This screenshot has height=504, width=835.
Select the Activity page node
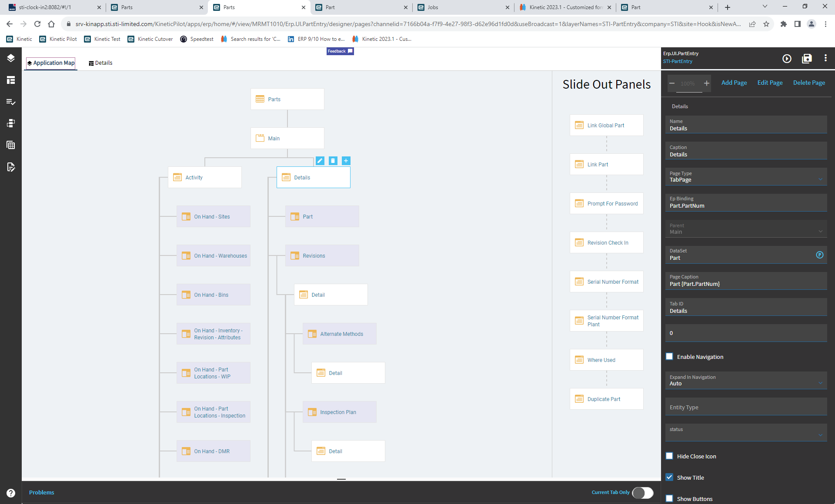(205, 177)
